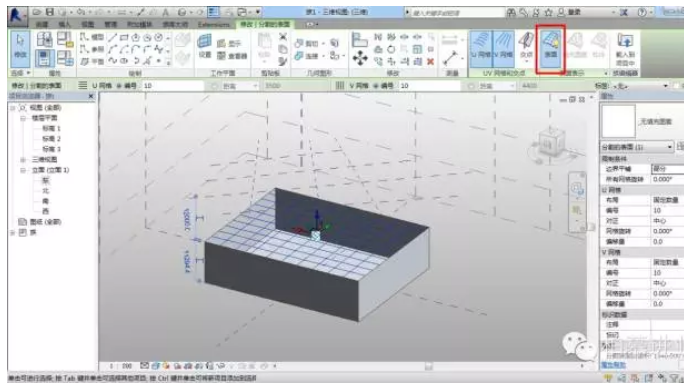The image size is (693, 388).
Task: Open the 视图 (View) ribbon tab
Action: coord(88,24)
